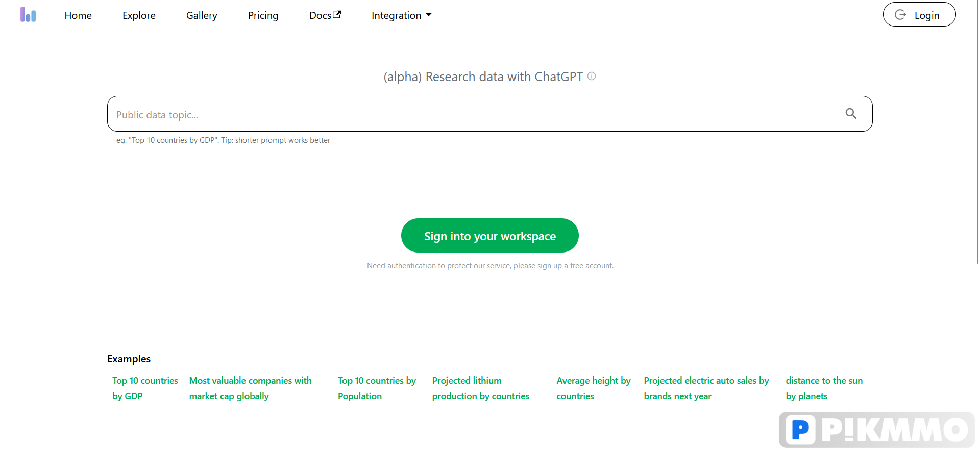Open the Gallery page
The height and width of the screenshot is (453, 980).
202,15
